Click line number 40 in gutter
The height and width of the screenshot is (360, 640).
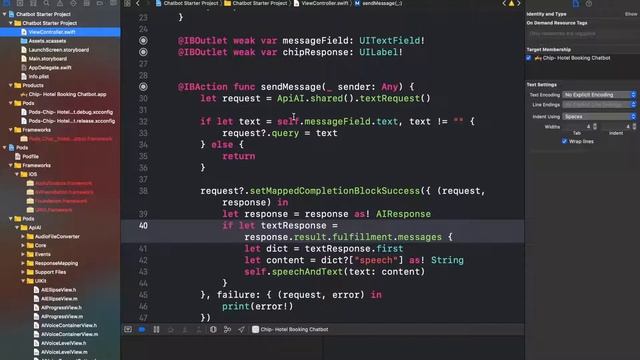tap(143, 226)
